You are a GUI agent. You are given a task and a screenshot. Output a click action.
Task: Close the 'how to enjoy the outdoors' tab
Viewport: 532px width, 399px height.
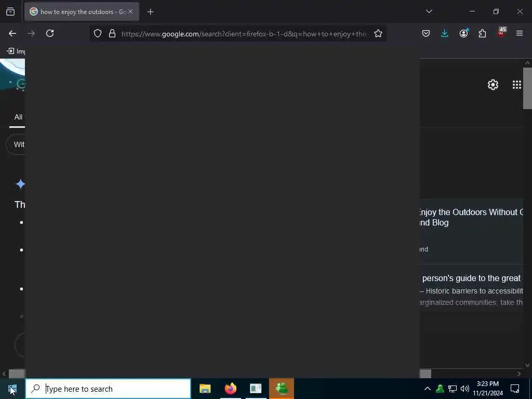130,11
